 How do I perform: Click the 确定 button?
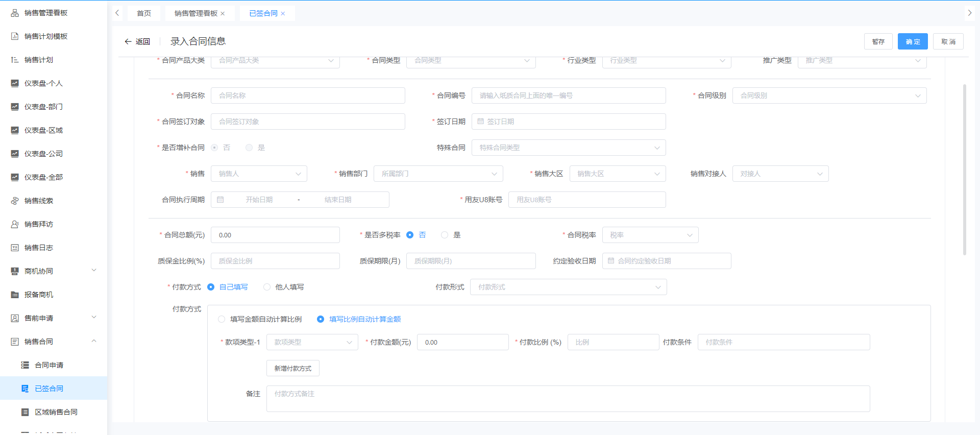point(912,41)
